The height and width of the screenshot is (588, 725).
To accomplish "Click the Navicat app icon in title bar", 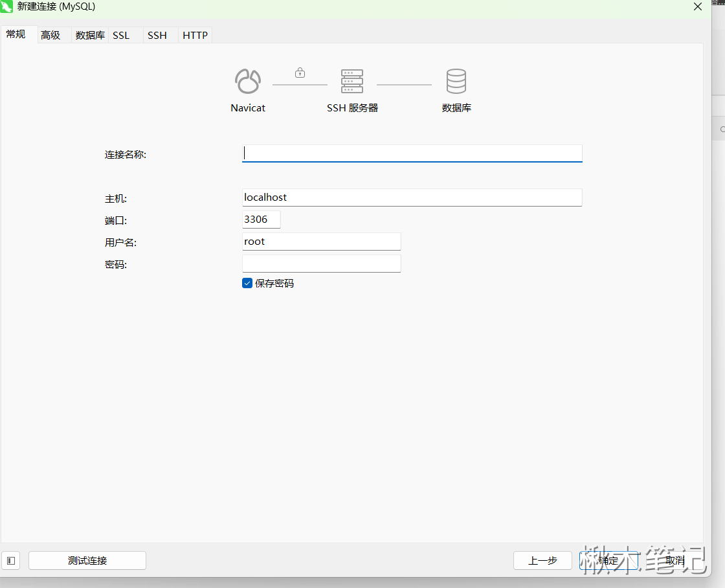I will [x=6, y=6].
